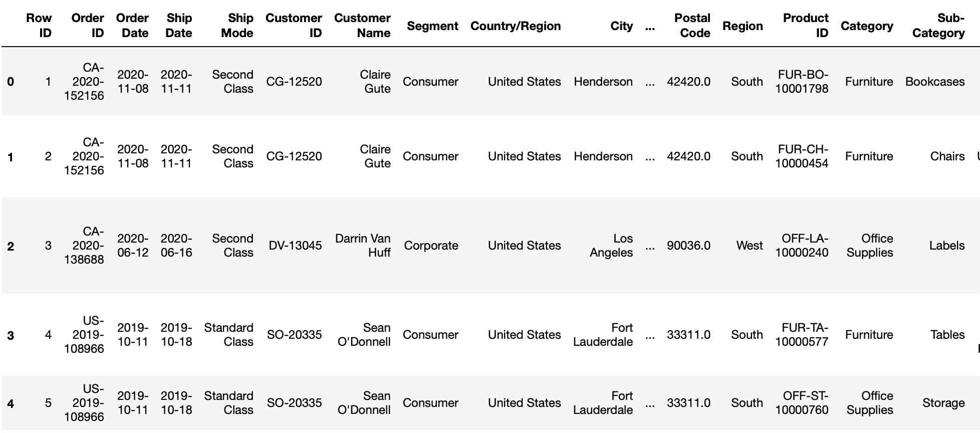Select the Storage sub-category cell
The height and width of the screenshot is (433, 980).
pyautogui.click(x=943, y=403)
